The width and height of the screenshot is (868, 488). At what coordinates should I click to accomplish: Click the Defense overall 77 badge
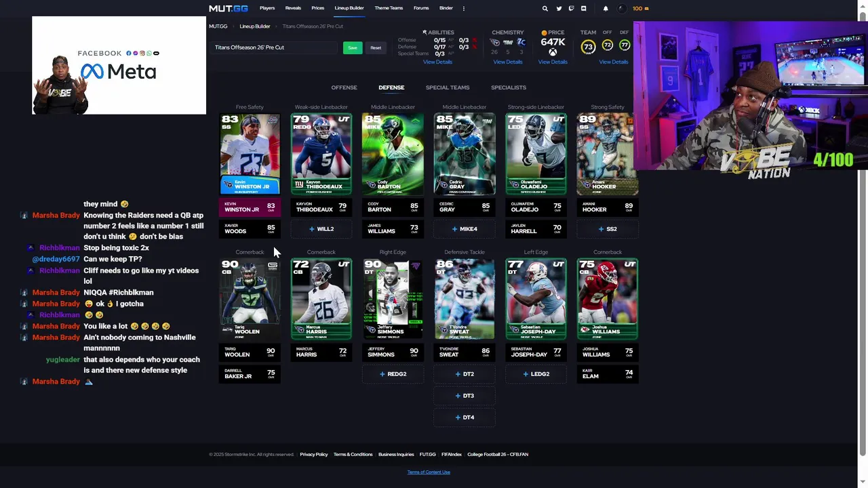(x=625, y=45)
